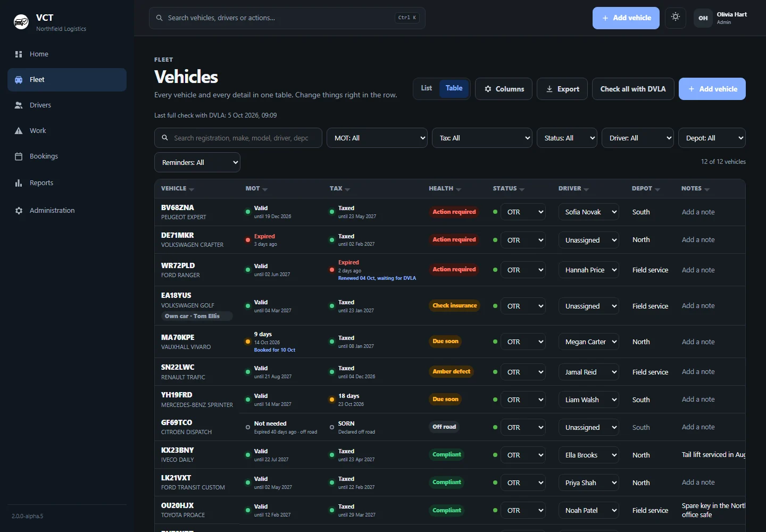Viewport: 766px width, 532px height.
Task: Sort by the TAX column header
Action: pyautogui.click(x=340, y=188)
